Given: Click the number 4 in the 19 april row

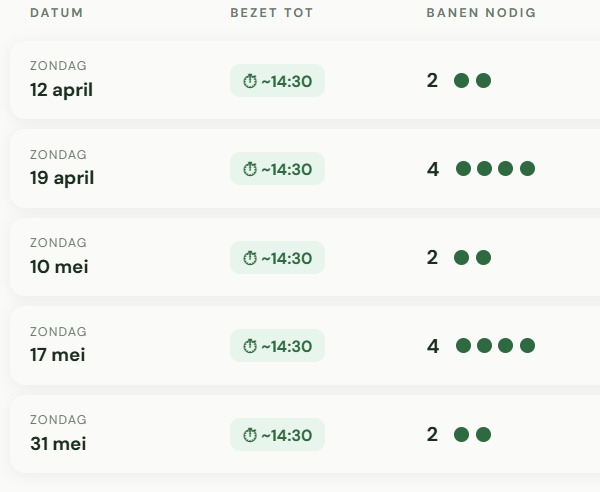Looking at the screenshot, I should [x=433, y=169].
